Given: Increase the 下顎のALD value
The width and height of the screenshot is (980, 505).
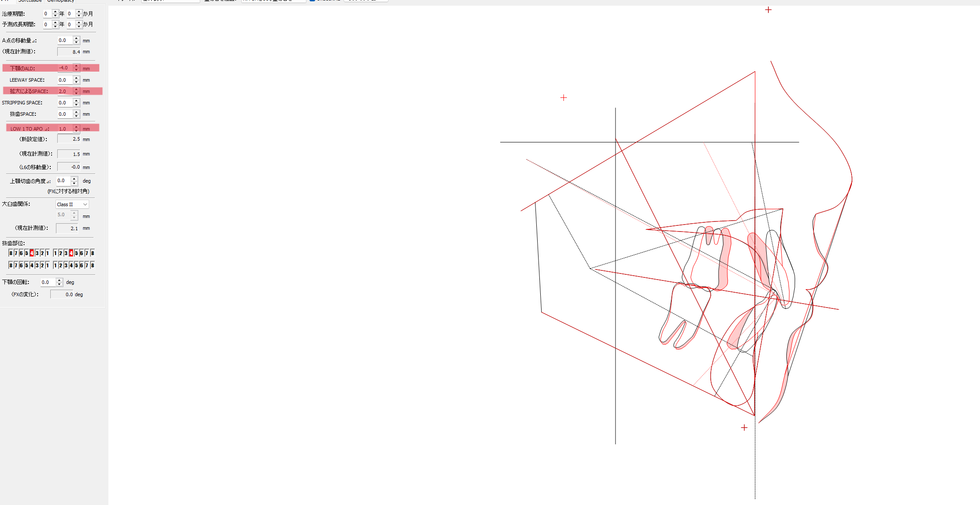Looking at the screenshot, I should (76, 66).
